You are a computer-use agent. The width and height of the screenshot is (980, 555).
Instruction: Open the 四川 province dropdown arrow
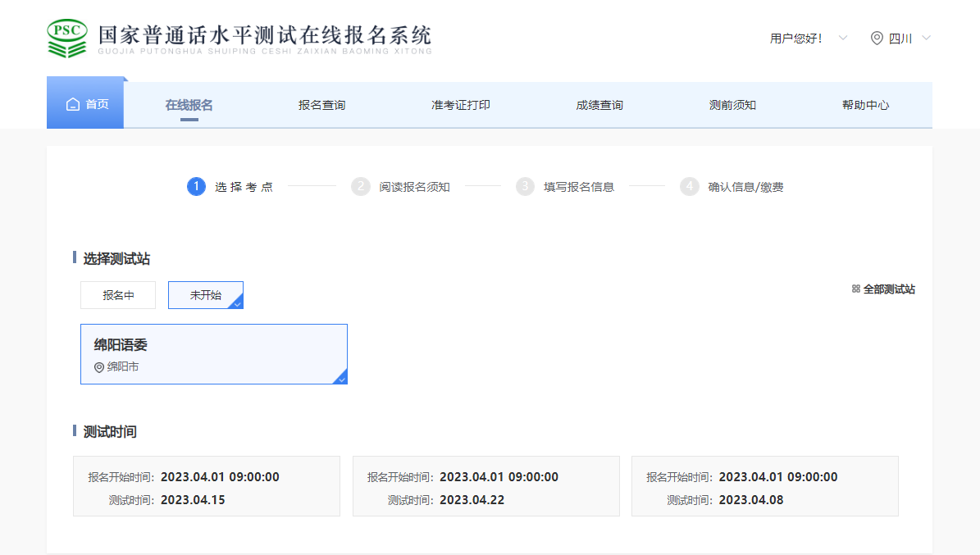click(x=927, y=39)
